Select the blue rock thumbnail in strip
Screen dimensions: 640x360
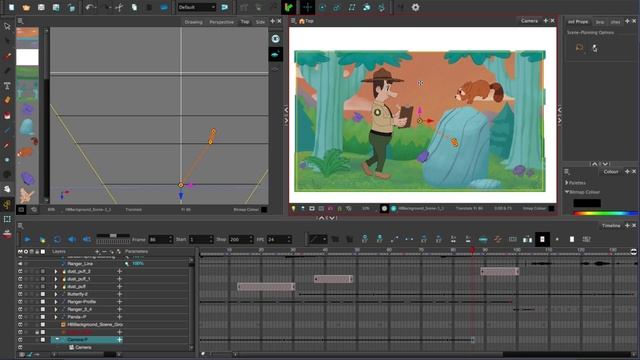pos(27,127)
